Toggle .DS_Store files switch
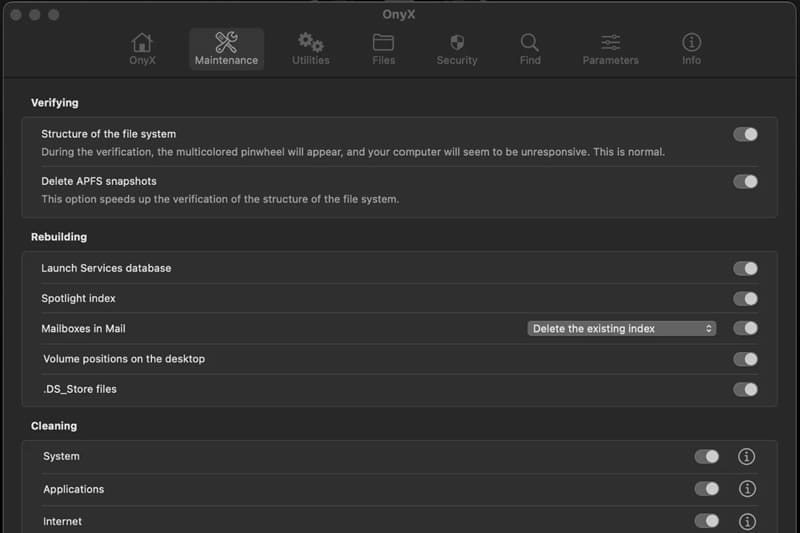The image size is (800, 533). click(745, 390)
